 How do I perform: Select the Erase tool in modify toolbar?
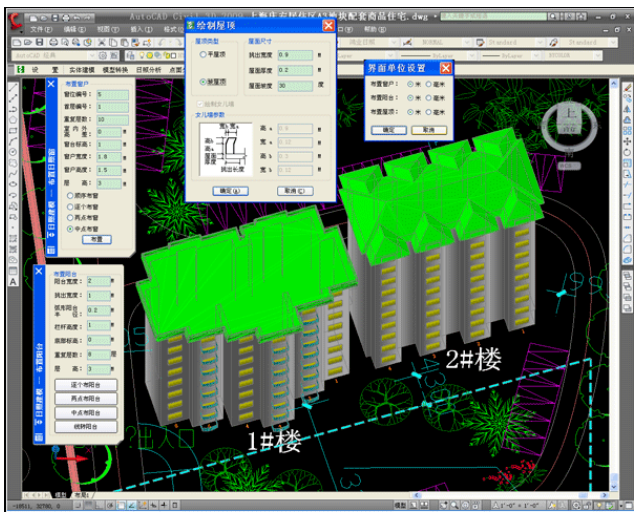point(627,87)
